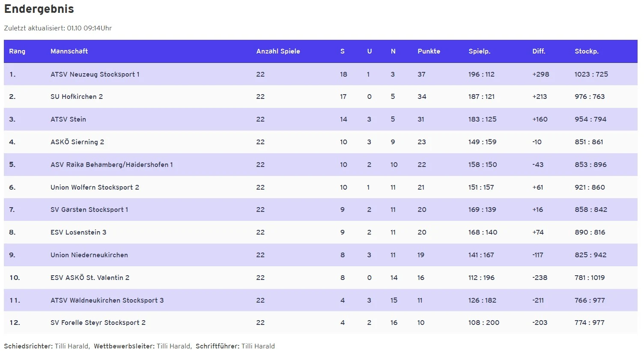644x351 pixels.
Task: Click the 'Zuletzt aktualisiert' timestamp line
Action: click(58, 28)
